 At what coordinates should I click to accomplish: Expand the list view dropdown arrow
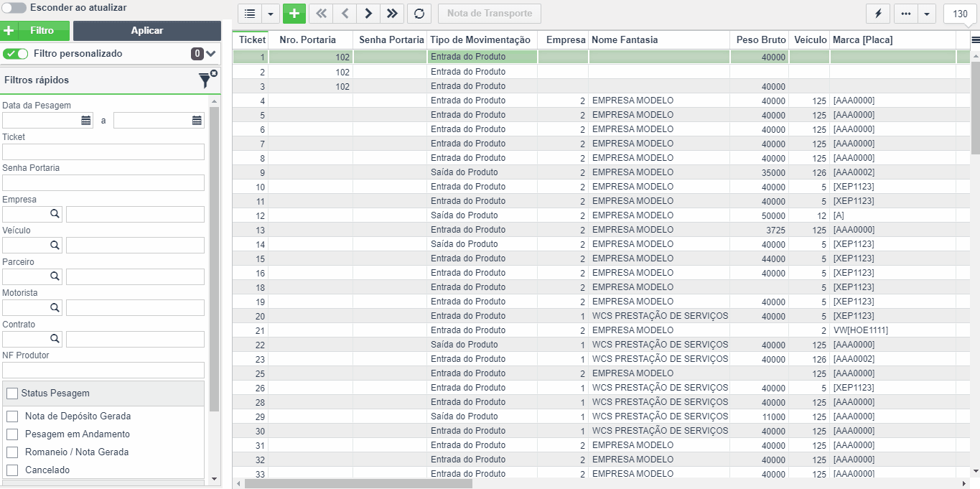pos(271,14)
